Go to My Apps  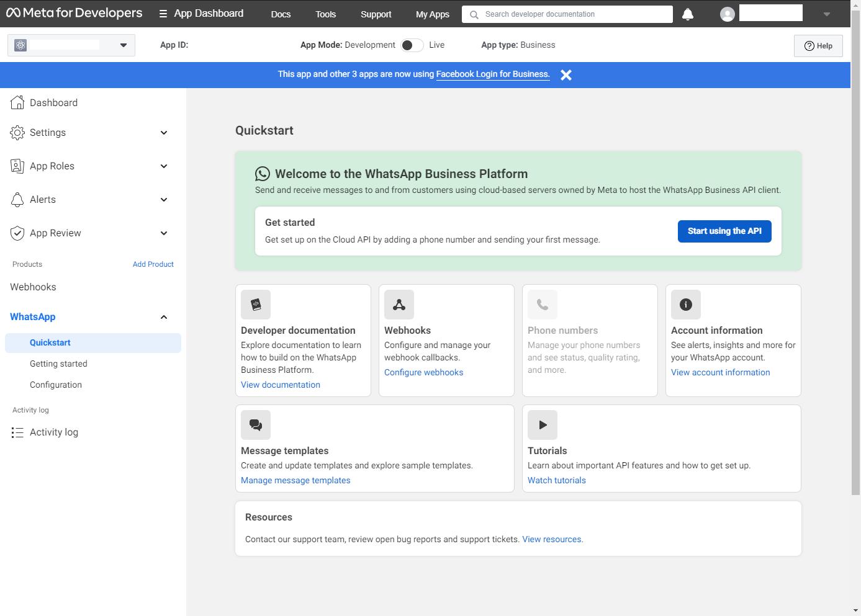(x=433, y=14)
